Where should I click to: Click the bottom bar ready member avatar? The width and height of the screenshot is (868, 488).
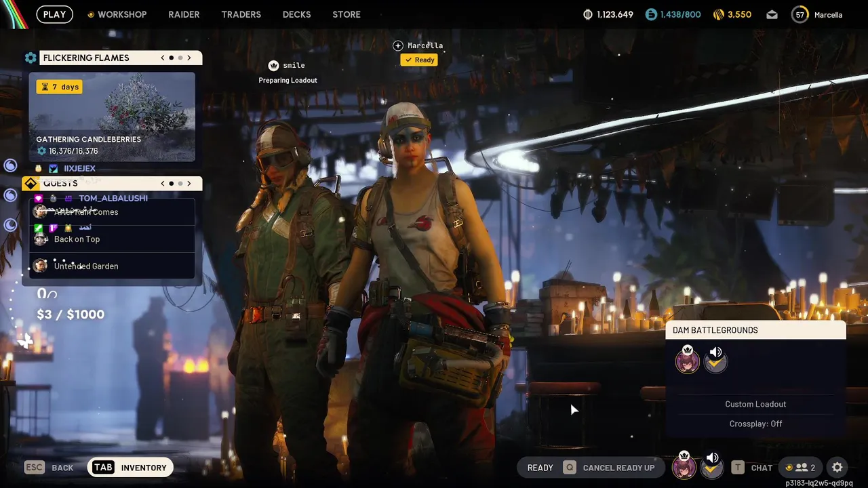click(712, 469)
